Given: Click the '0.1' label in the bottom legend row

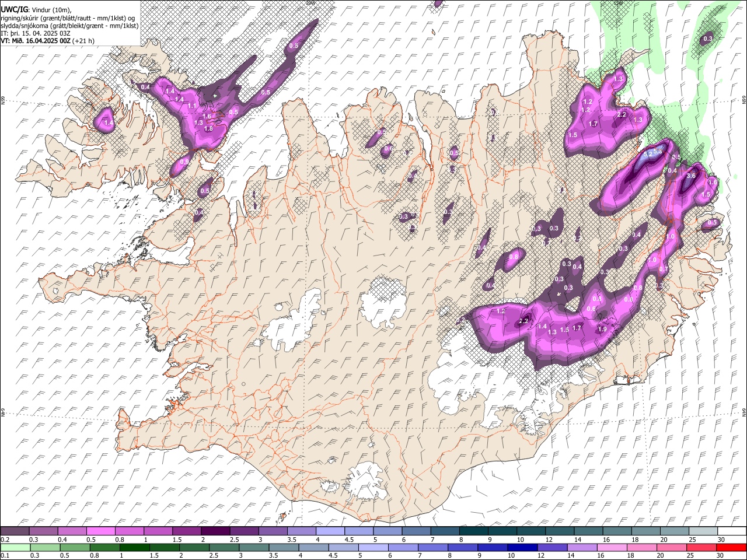Looking at the screenshot, I should coord(5,555).
